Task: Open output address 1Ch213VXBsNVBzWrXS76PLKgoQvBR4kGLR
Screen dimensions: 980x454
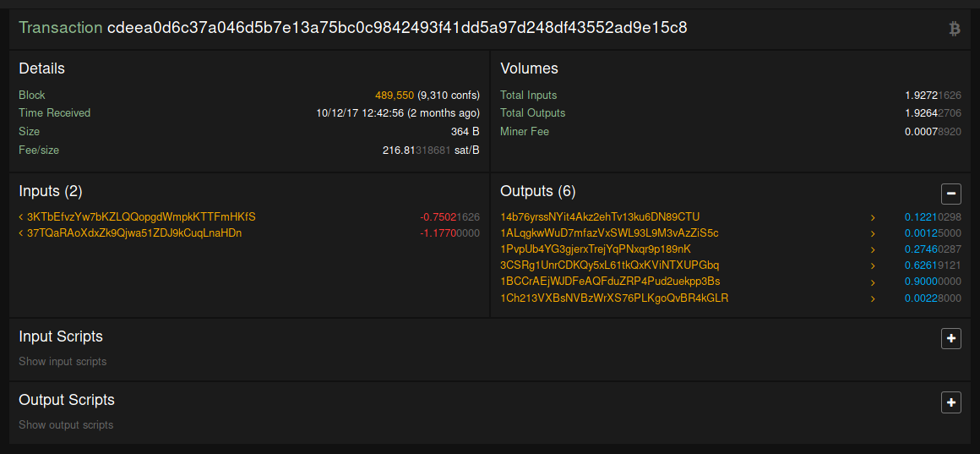Action: (614, 298)
